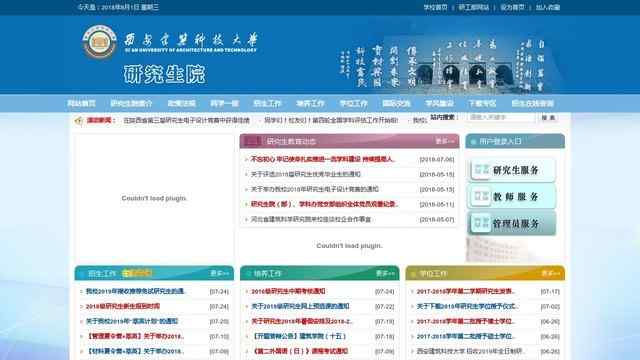This screenshot has height=360, width=640.
Task: Click the 学位工作 panel header title
Action: tap(433, 273)
